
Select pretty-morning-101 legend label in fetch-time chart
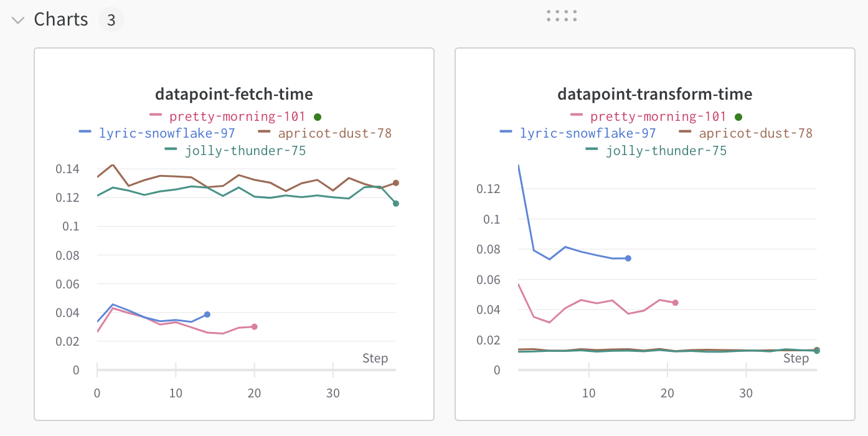237,116
